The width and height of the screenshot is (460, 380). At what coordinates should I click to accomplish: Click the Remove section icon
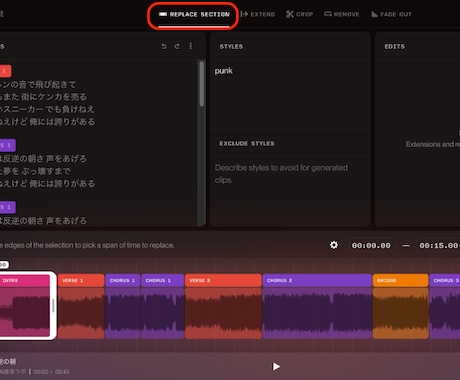328,14
